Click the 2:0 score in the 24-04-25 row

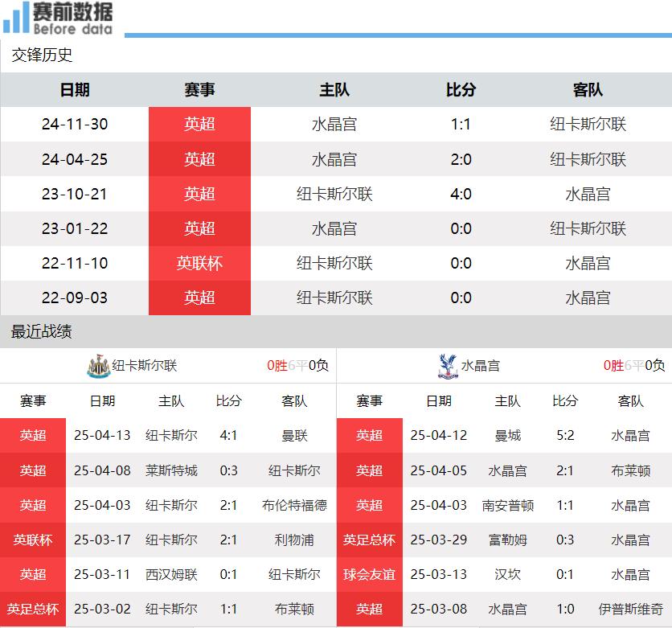[x=461, y=159]
